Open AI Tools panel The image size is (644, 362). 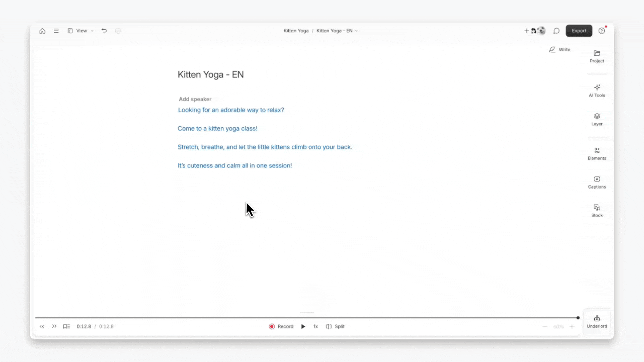(597, 90)
